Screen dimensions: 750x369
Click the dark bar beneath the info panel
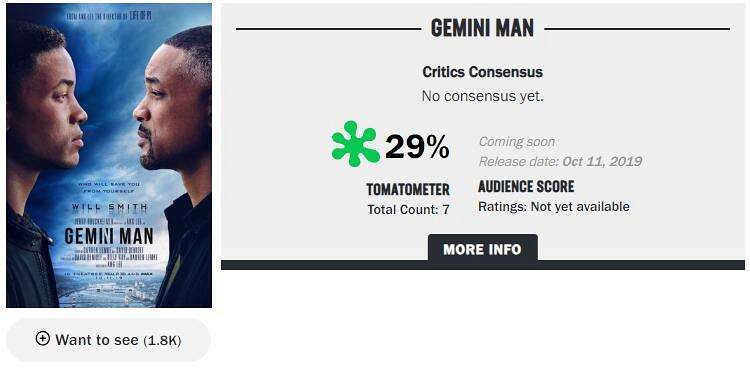[x=483, y=265]
